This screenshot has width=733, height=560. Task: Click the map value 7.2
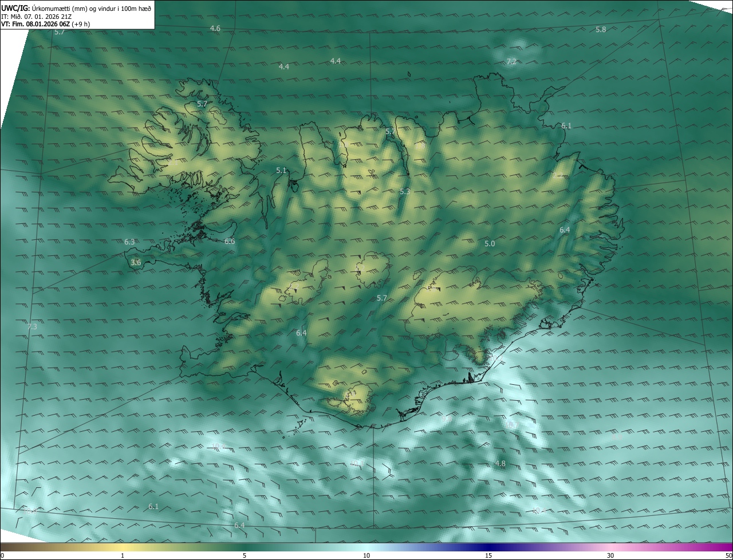coord(511,61)
